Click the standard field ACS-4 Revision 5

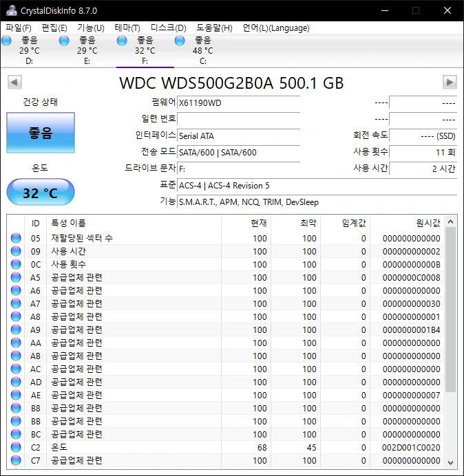click(x=317, y=185)
